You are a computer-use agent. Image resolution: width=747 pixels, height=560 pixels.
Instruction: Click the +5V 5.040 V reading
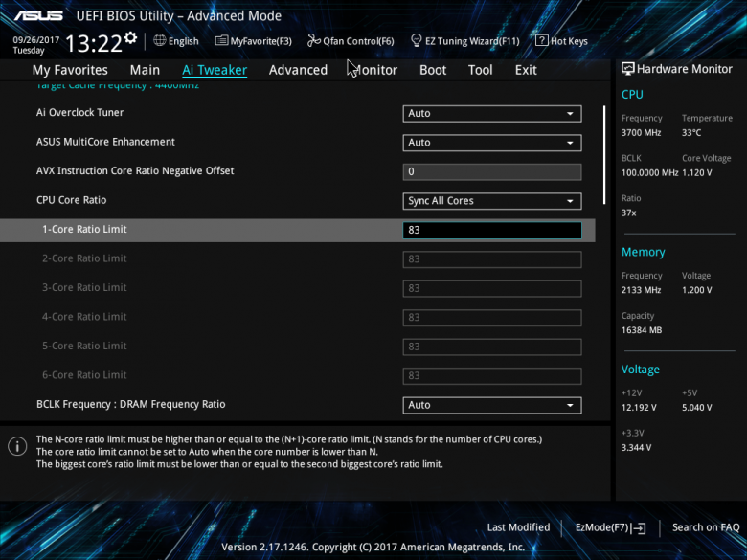696,408
